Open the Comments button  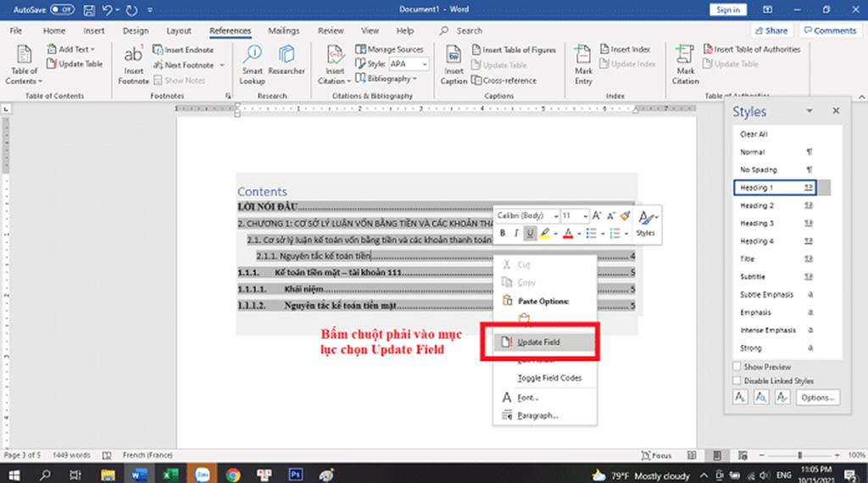click(830, 31)
